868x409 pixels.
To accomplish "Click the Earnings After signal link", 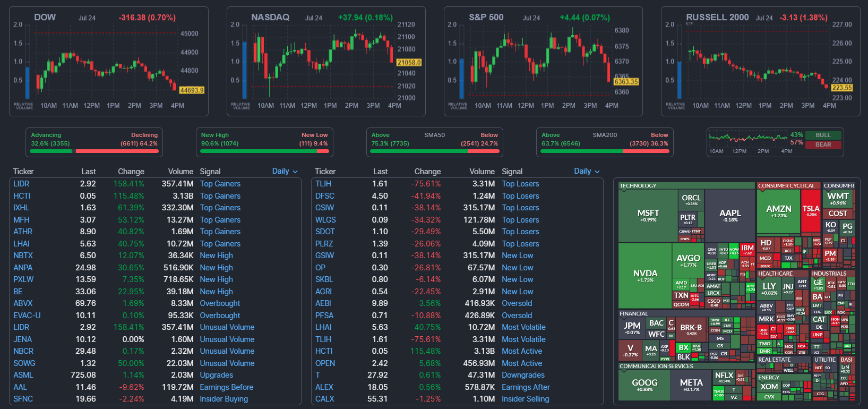I will [526, 387].
